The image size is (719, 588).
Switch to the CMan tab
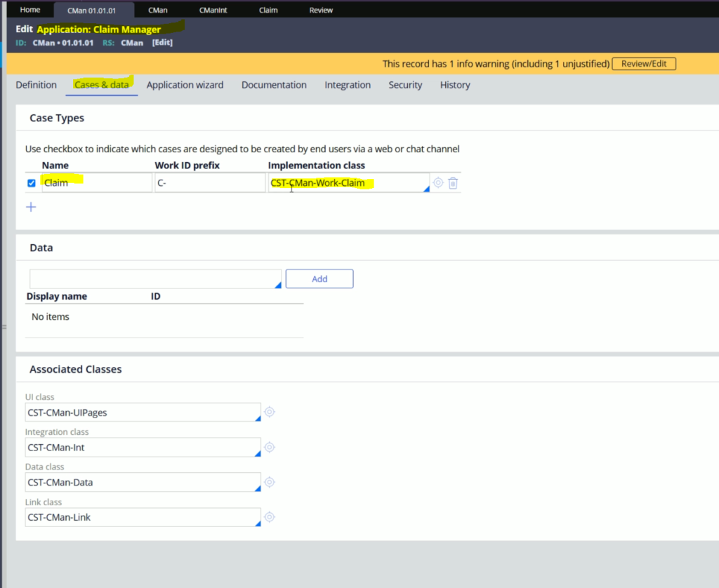(x=158, y=10)
